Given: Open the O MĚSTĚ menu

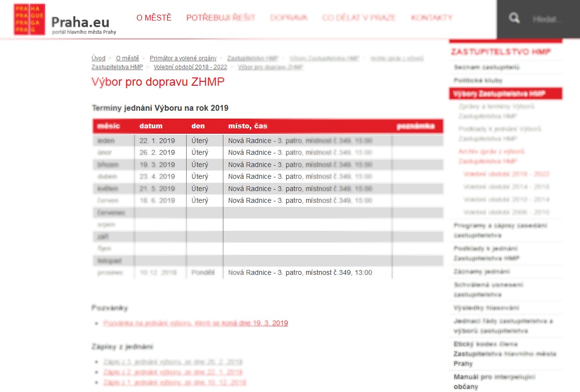Looking at the screenshot, I should [154, 18].
